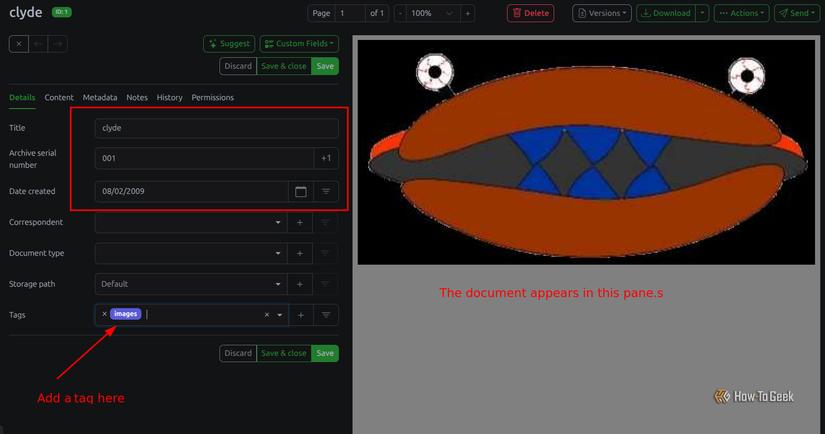The height and width of the screenshot is (434, 825).
Task: Open the calendar date picker icon
Action: point(300,191)
